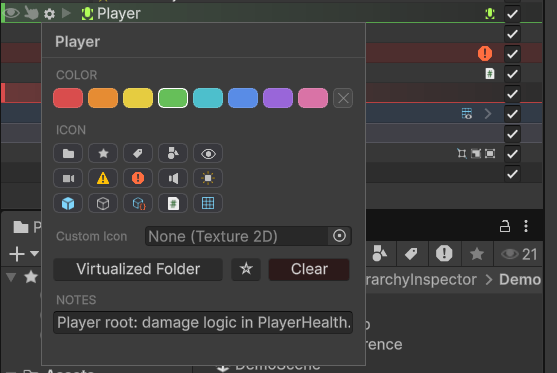Pick the cube with braces icon
The height and width of the screenshot is (373, 557).
point(138,203)
